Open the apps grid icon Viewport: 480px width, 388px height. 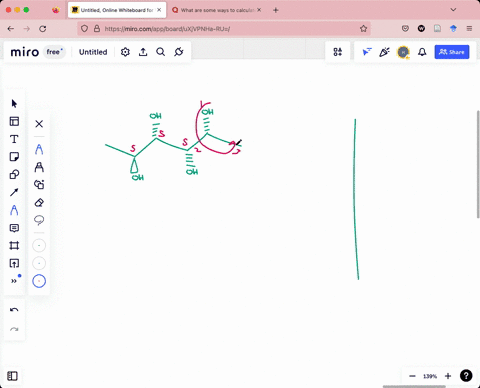click(x=338, y=52)
